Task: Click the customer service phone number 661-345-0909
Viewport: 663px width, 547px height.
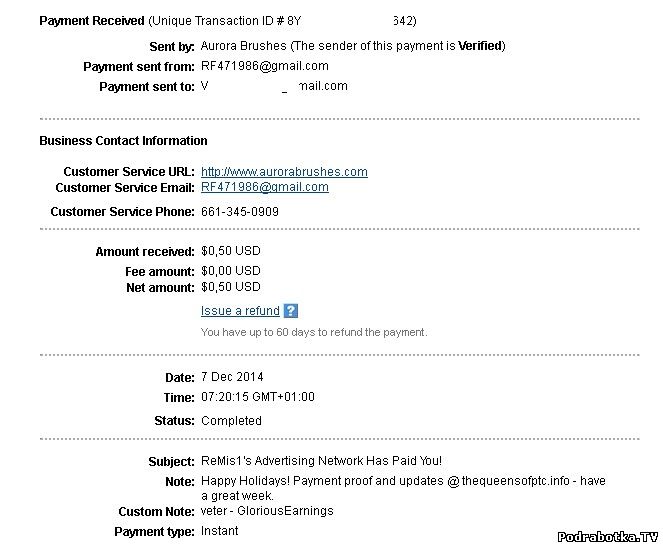Action: [x=240, y=212]
